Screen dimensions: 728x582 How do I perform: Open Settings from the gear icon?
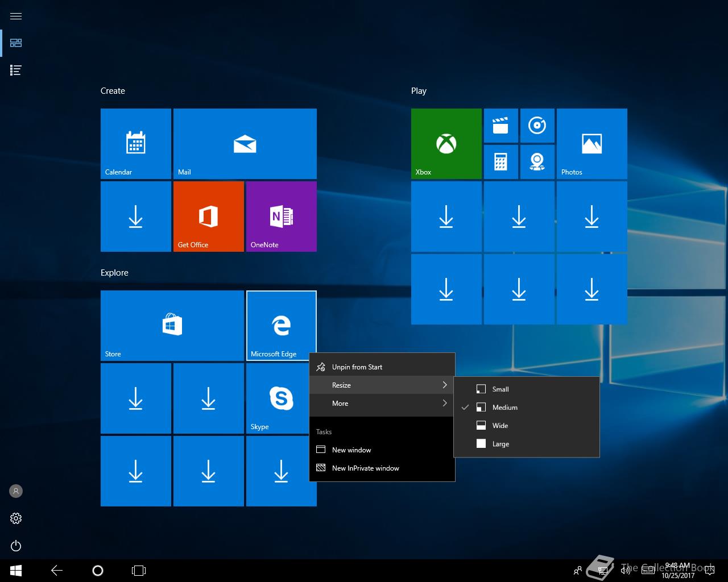pyautogui.click(x=16, y=518)
